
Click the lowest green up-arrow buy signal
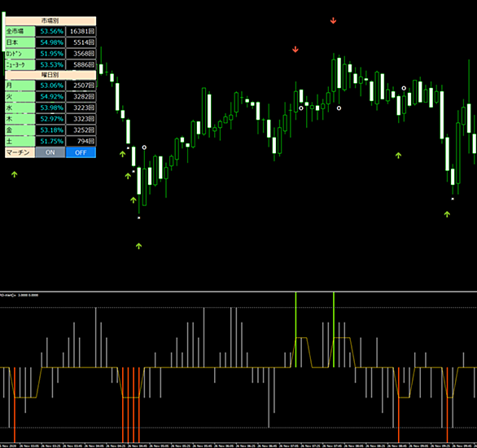coord(138,246)
